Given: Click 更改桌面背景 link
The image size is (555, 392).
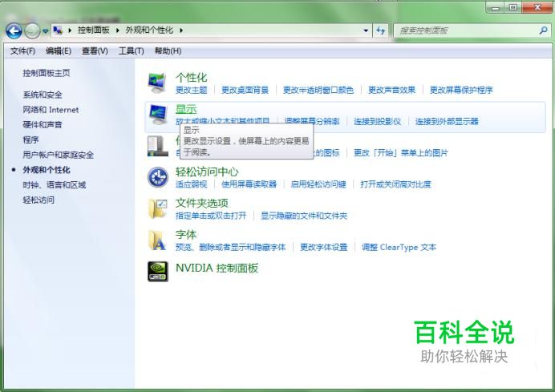Looking at the screenshot, I should click(245, 90).
